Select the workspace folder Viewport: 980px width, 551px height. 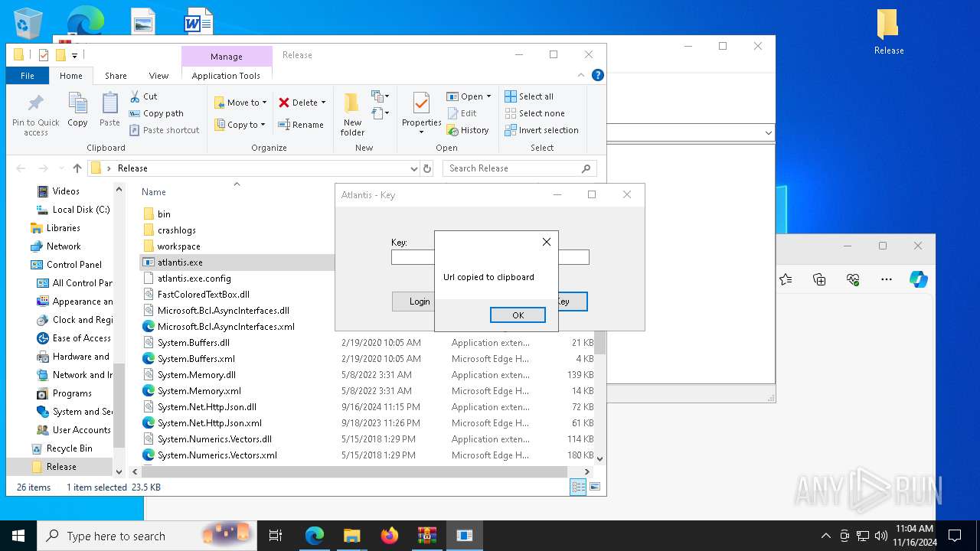click(178, 246)
